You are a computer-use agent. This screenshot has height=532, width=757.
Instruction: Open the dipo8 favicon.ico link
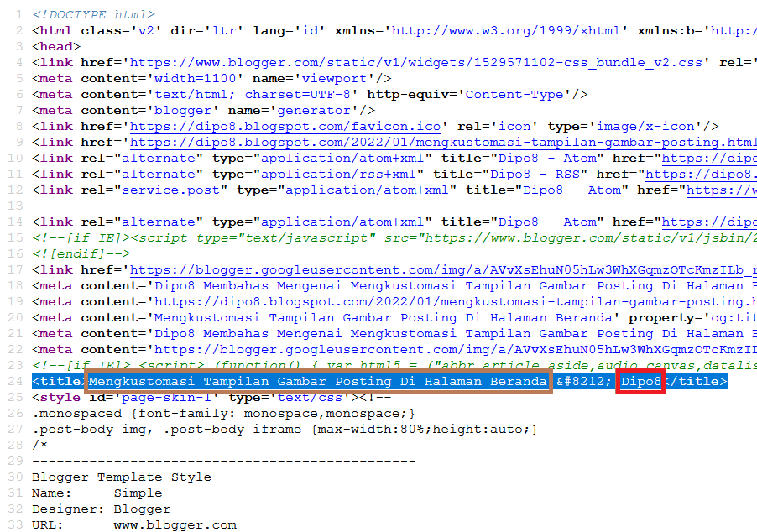[x=285, y=127]
